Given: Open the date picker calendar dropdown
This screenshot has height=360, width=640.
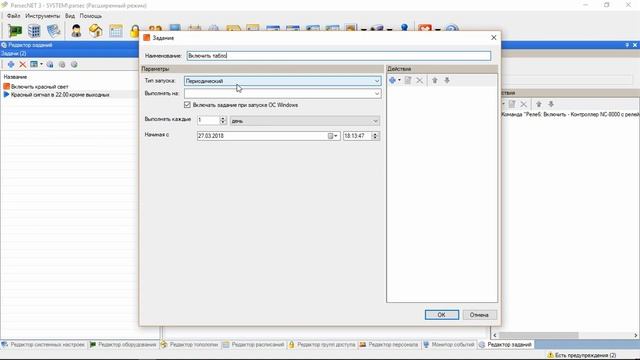Looking at the screenshot, I should pyautogui.click(x=333, y=136).
